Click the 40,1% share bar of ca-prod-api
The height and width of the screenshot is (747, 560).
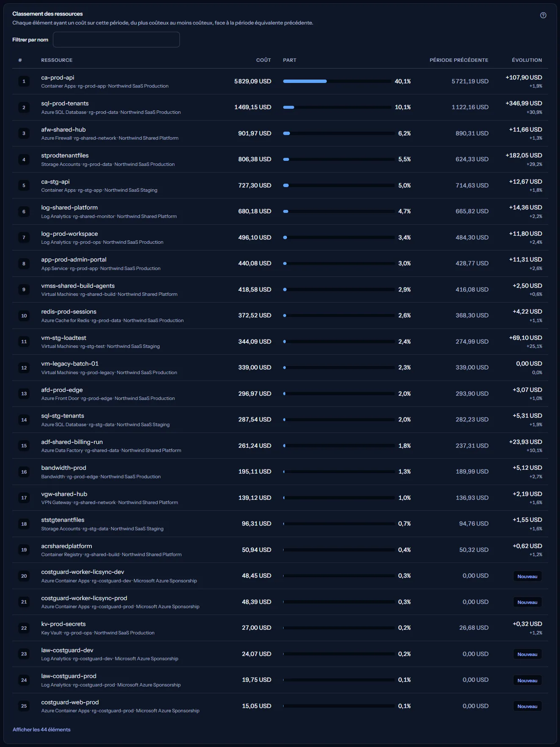click(x=337, y=81)
